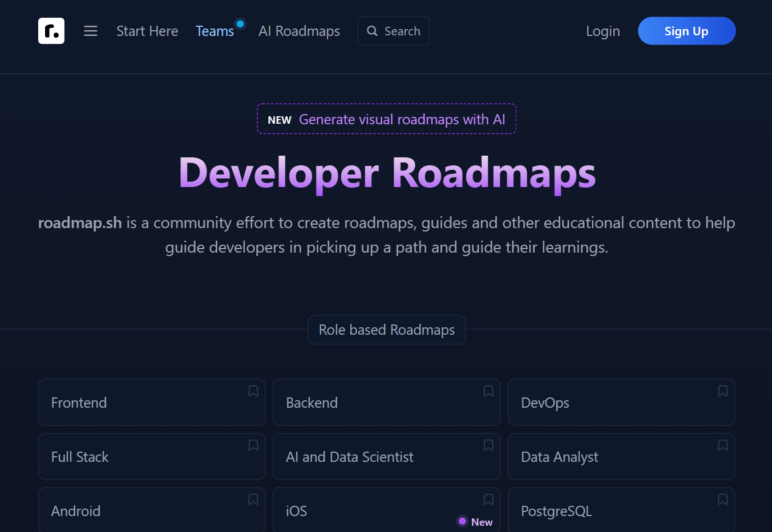The image size is (772, 532).
Task: Click the Sign Up button
Action: pyautogui.click(x=687, y=31)
